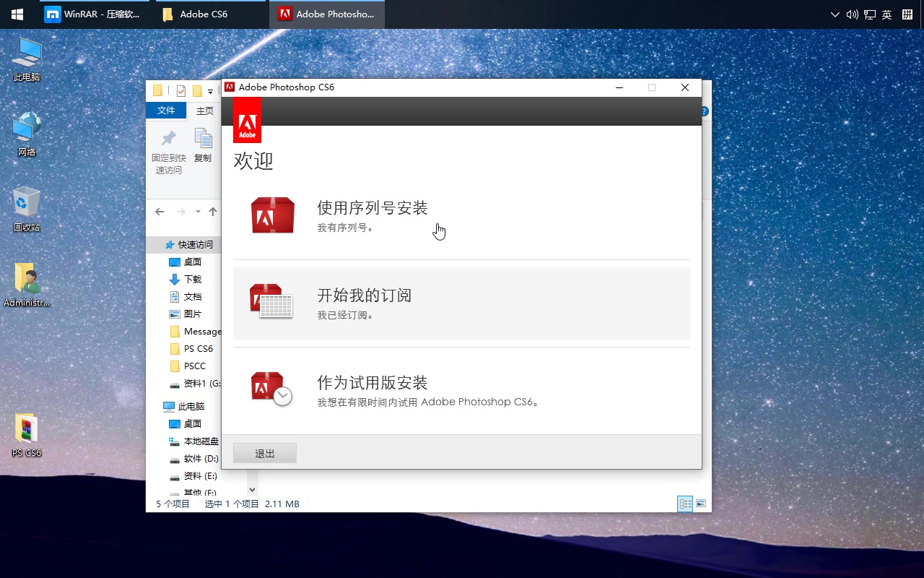This screenshot has width=924, height=578.
Task: Select 资料 (E:) drive in sidebar
Action: (193, 476)
